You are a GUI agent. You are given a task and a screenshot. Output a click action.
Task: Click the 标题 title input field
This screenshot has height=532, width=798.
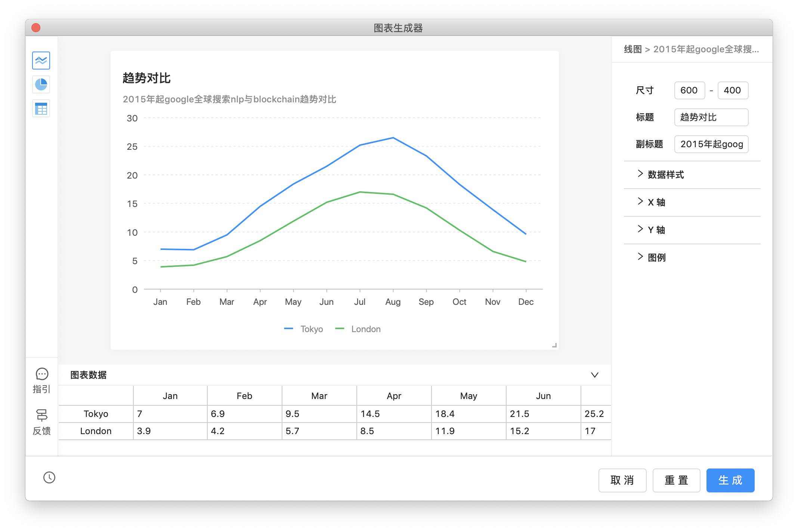coord(711,117)
